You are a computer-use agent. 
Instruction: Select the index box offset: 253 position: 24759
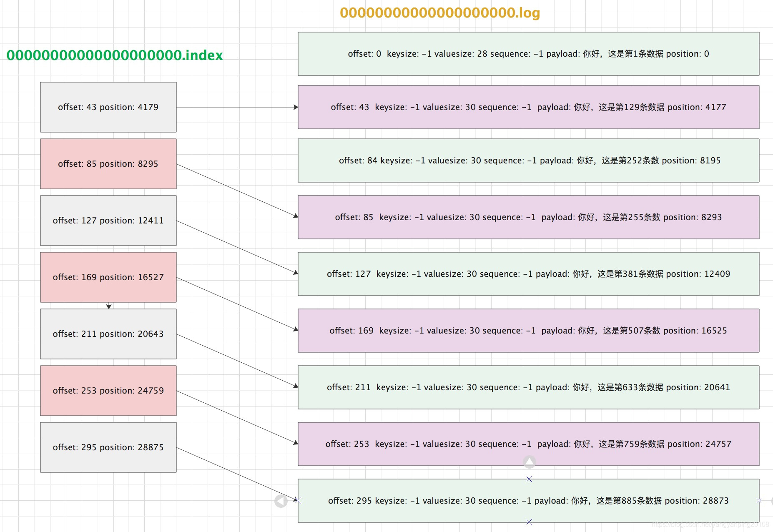click(108, 391)
